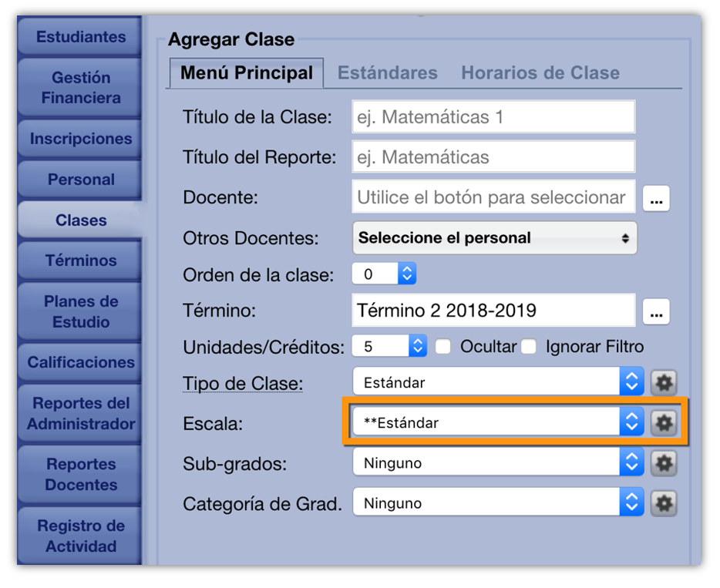Expand the Sub-grados dropdown
Viewport: 720px width, 588px height.
tap(497, 463)
